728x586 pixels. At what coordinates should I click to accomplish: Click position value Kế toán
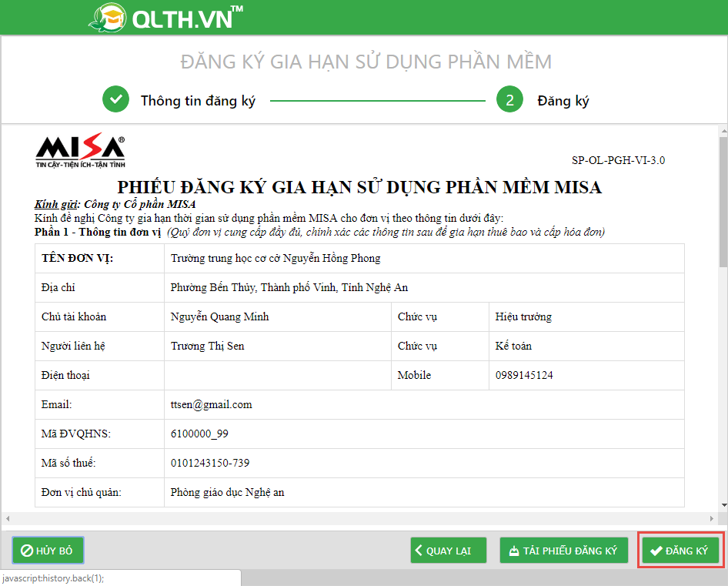coord(513,347)
